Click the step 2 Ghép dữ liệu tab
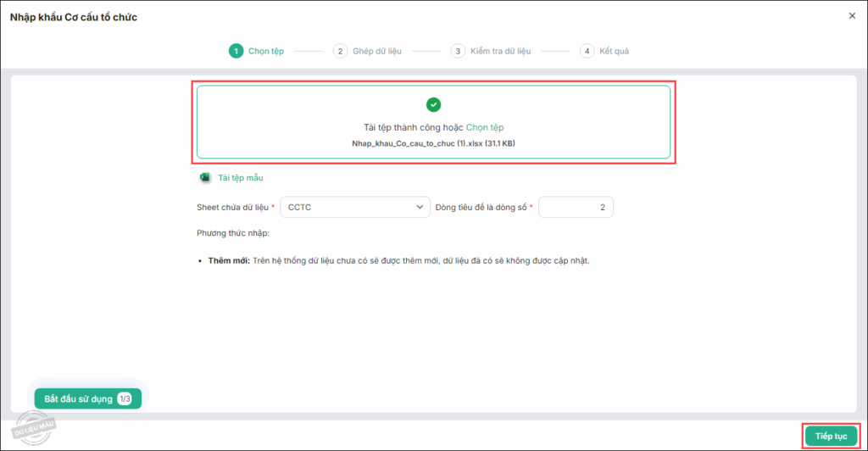This screenshot has height=451, width=868. pyautogui.click(x=367, y=51)
